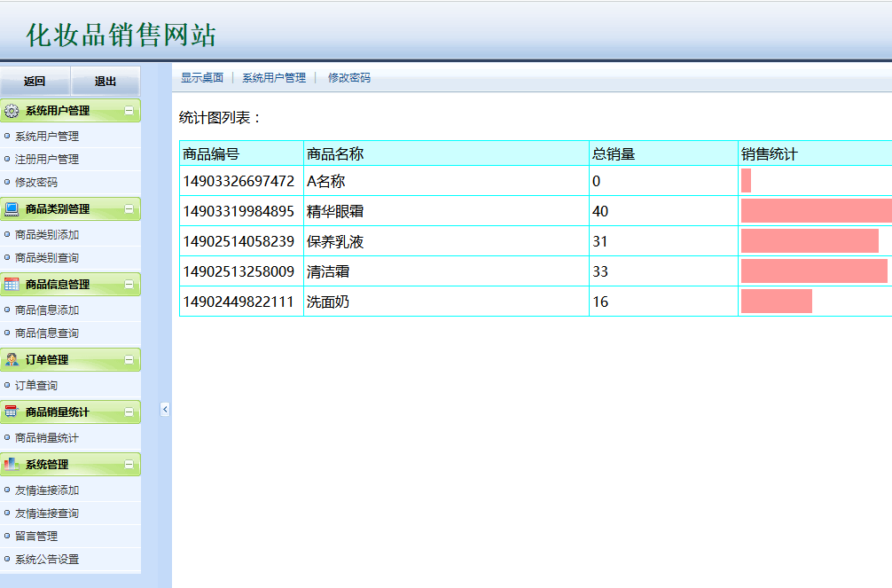Click the product name 精华眼霜
Screen dimensions: 892x588
pyautogui.click(x=335, y=211)
